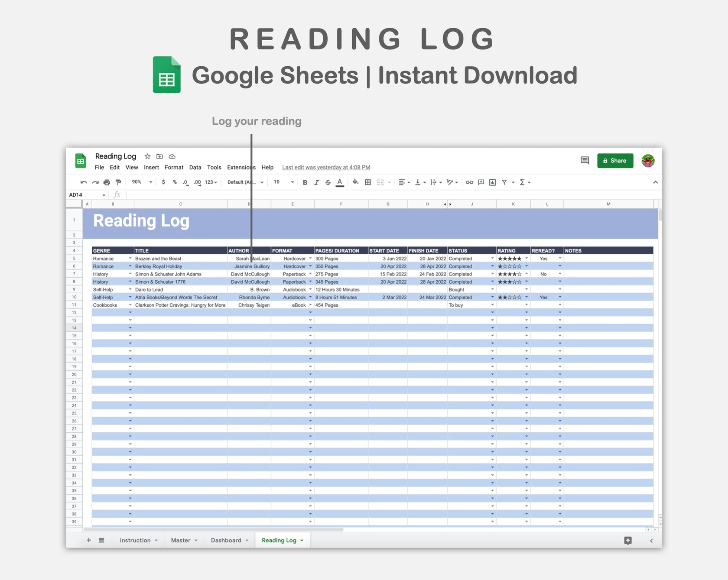
Task: Open comment history icon near Share
Action: pos(585,160)
